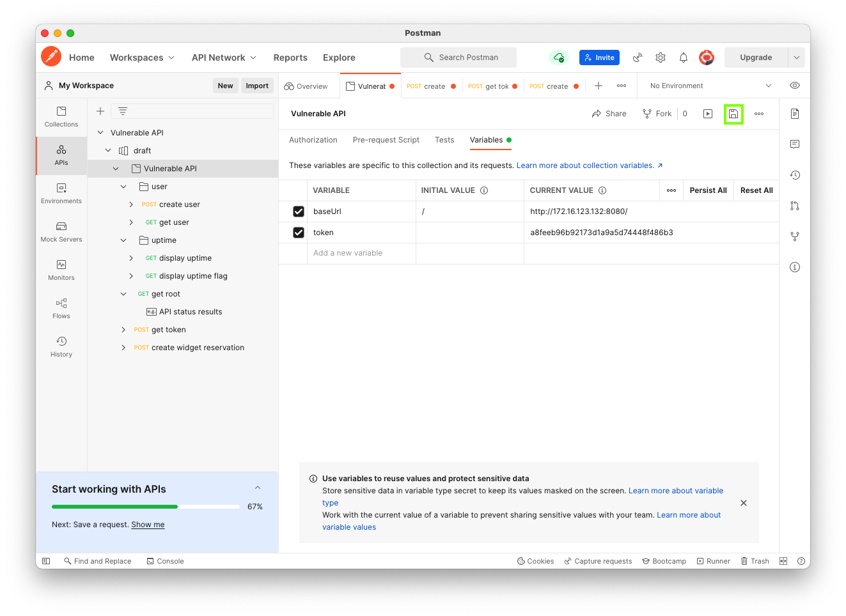Collapse the draft version node
Viewport: 846px width, 616px height.
coord(108,151)
